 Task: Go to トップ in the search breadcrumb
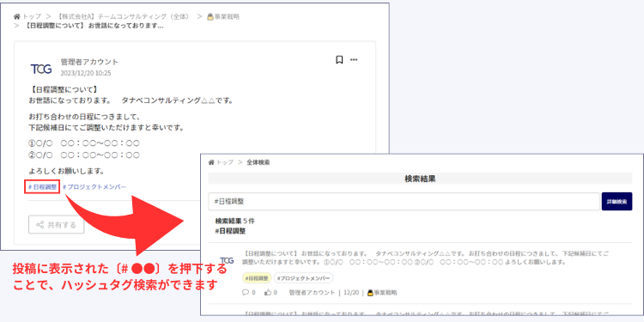tap(225, 162)
